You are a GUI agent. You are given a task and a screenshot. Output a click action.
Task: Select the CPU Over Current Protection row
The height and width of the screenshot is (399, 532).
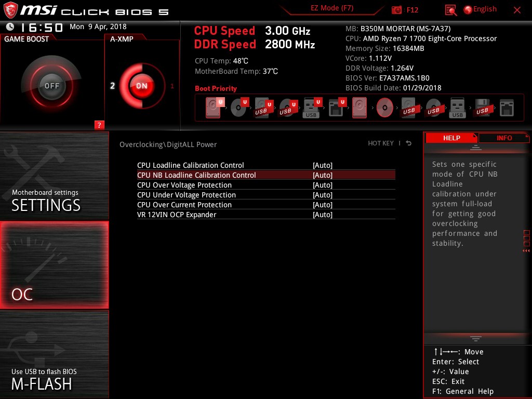point(266,205)
